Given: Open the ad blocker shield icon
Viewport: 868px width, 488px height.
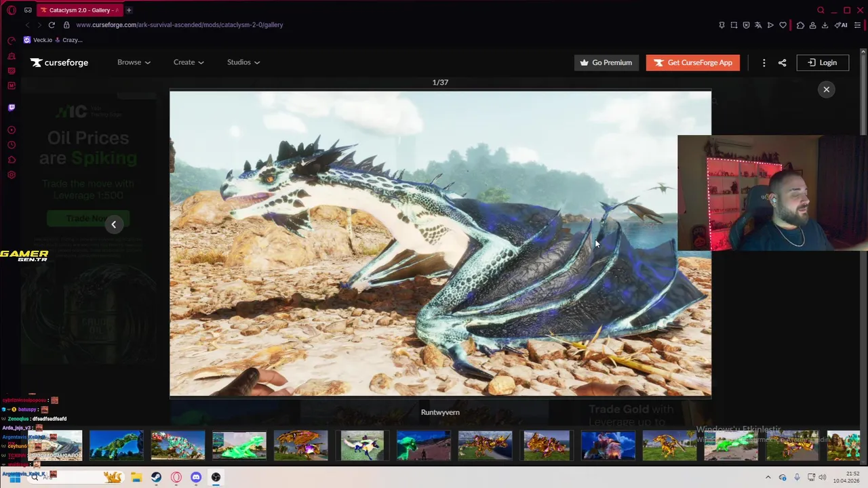Looking at the screenshot, I should pyautogui.click(x=746, y=25).
